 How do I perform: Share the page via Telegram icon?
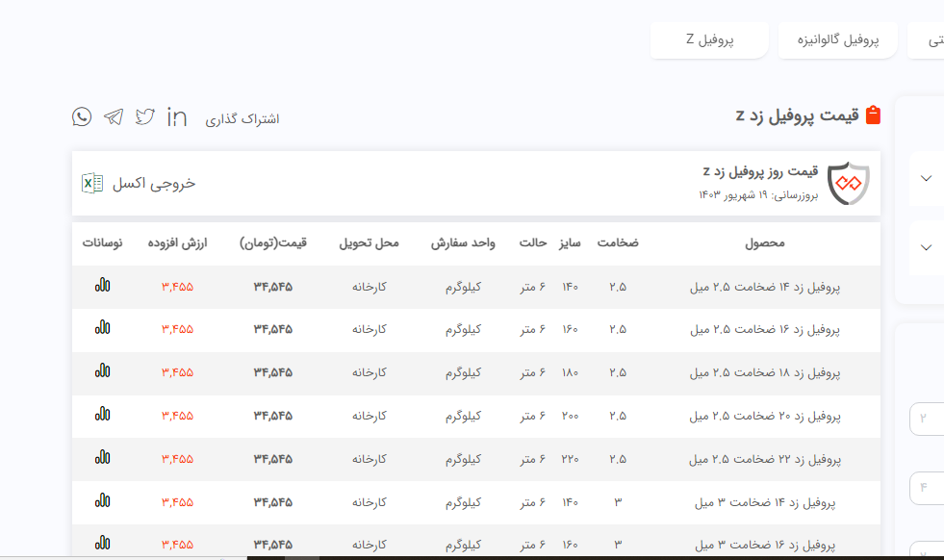[x=114, y=117]
